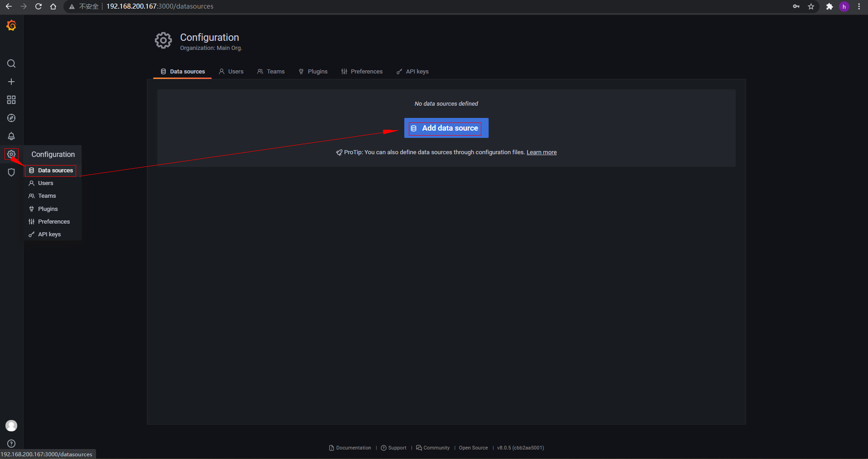Click the browser back arrow
This screenshot has width=868, height=459.
tap(9, 6)
